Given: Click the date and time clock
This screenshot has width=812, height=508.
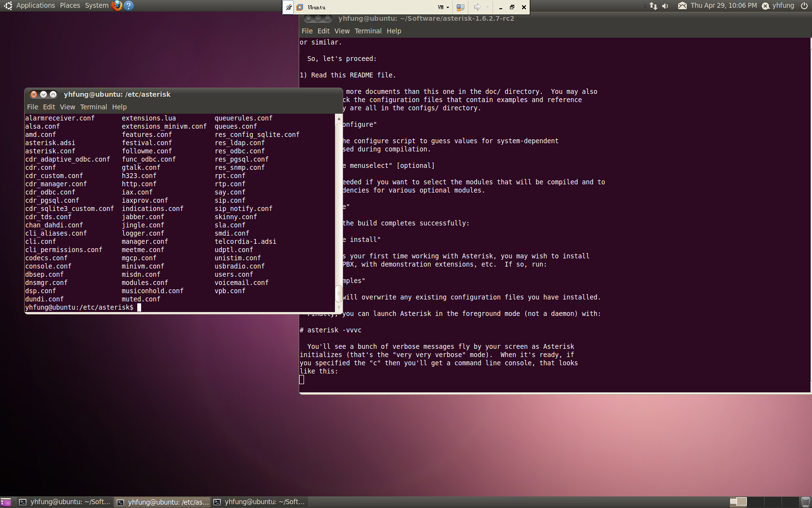Looking at the screenshot, I should coord(724,5).
